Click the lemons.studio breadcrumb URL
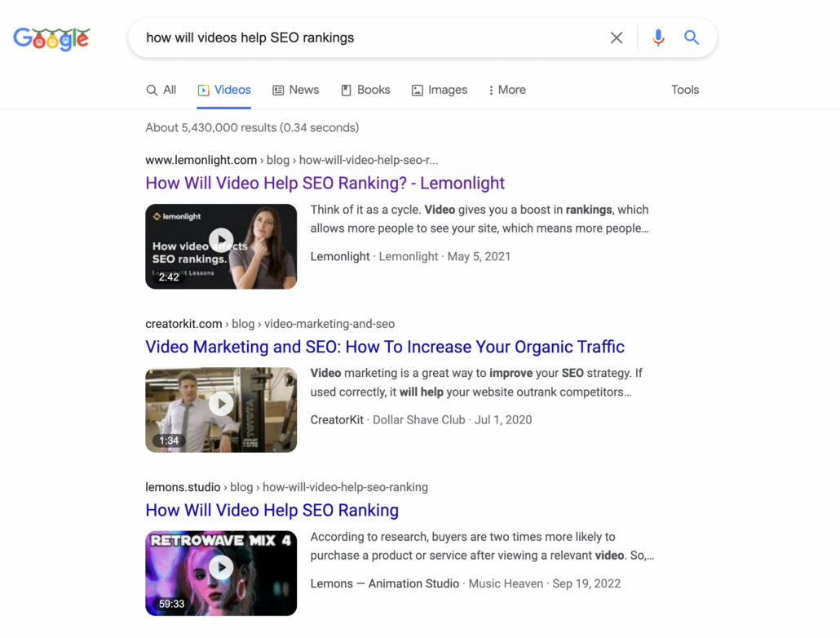Viewport: 840px width, 638px height. click(286, 487)
